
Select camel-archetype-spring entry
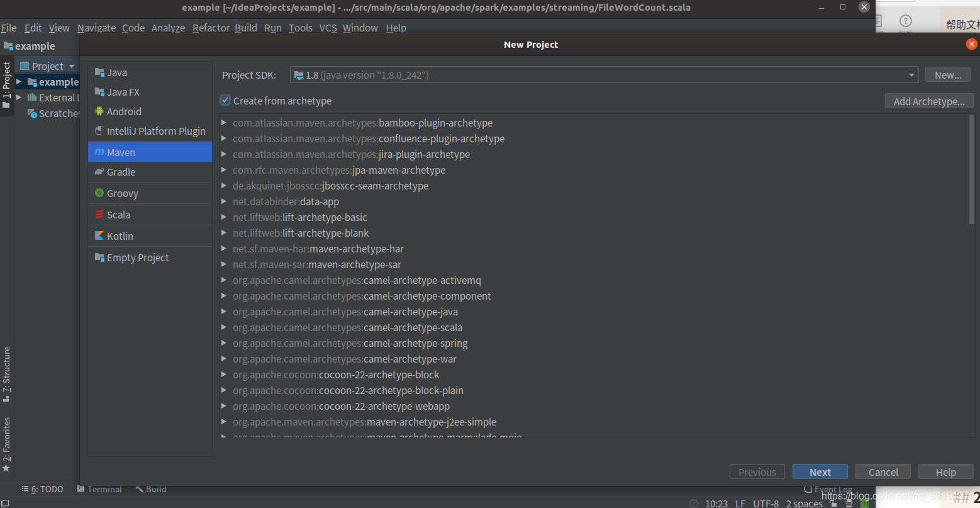coord(350,343)
